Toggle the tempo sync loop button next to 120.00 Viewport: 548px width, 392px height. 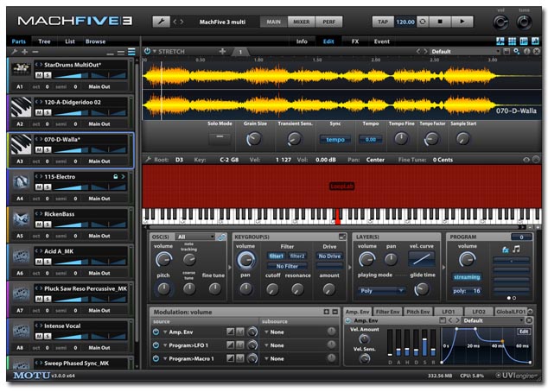pyautogui.click(x=423, y=22)
